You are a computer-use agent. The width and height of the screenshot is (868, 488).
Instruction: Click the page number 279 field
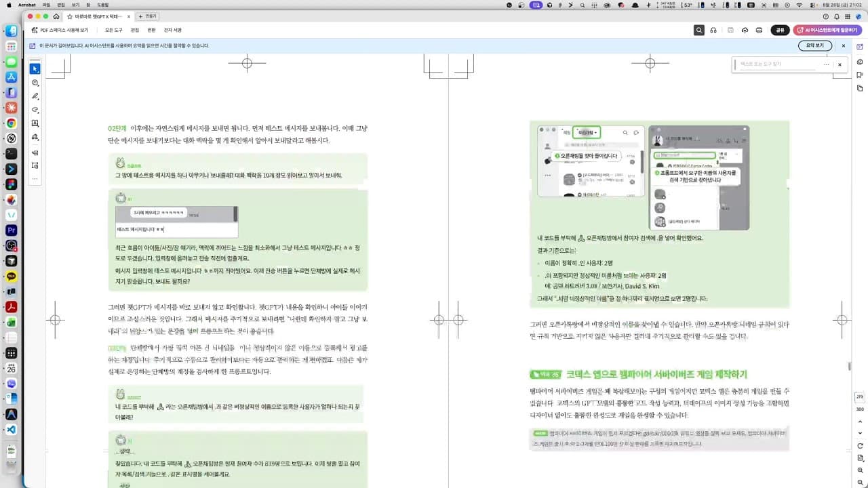tap(860, 396)
